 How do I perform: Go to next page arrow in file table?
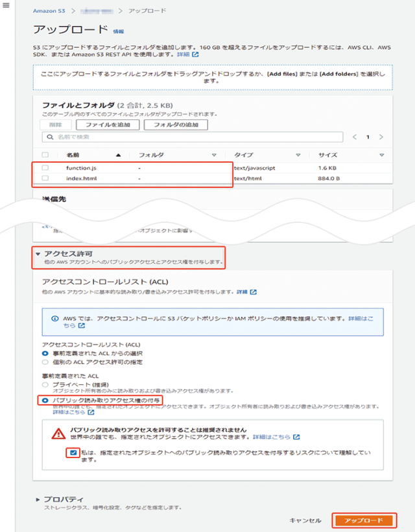[381, 137]
